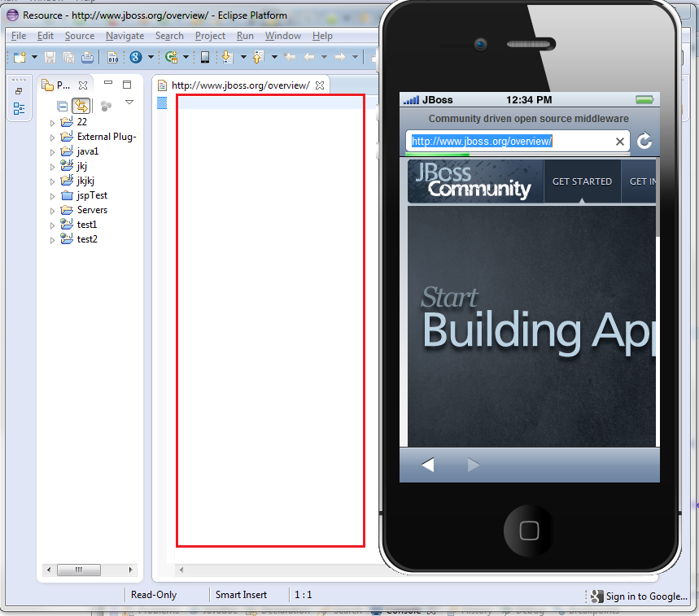Click the Previous Annotation up-arrow icon

(259, 57)
